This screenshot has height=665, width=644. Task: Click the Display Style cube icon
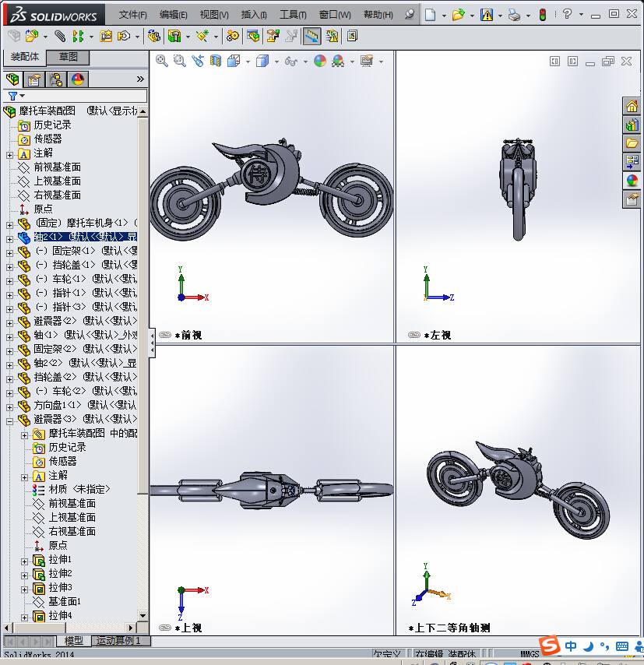262,61
